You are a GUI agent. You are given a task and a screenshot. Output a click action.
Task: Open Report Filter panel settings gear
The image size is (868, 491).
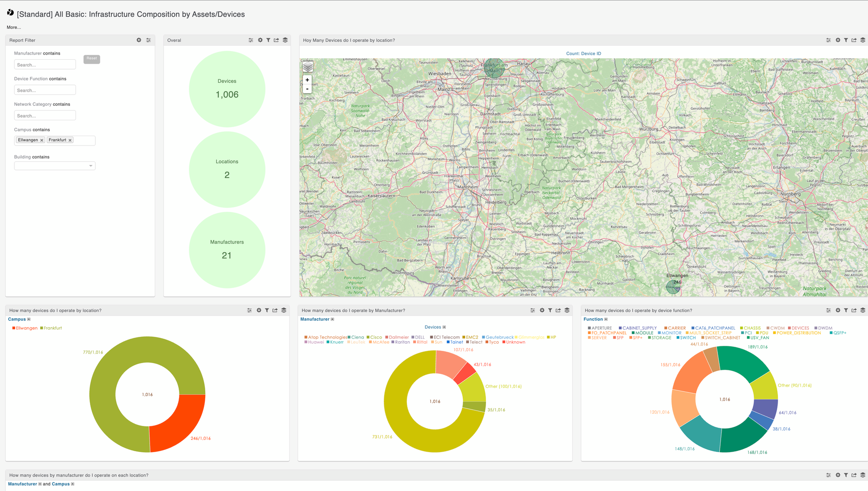point(139,40)
